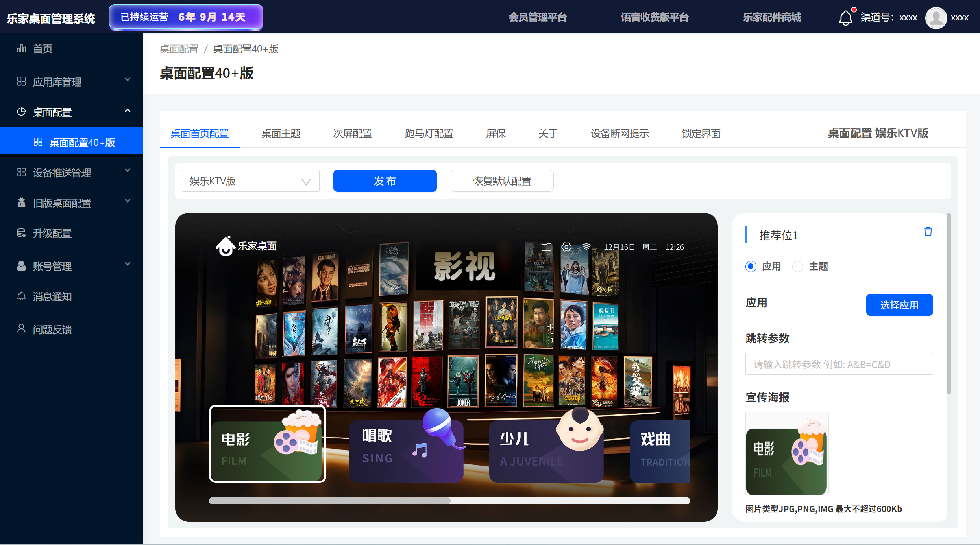Image resolution: width=980 pixels, height=545 pixels.
Task: Click the 桌面配置40+版 grid icon
Action: coord(38,142)
